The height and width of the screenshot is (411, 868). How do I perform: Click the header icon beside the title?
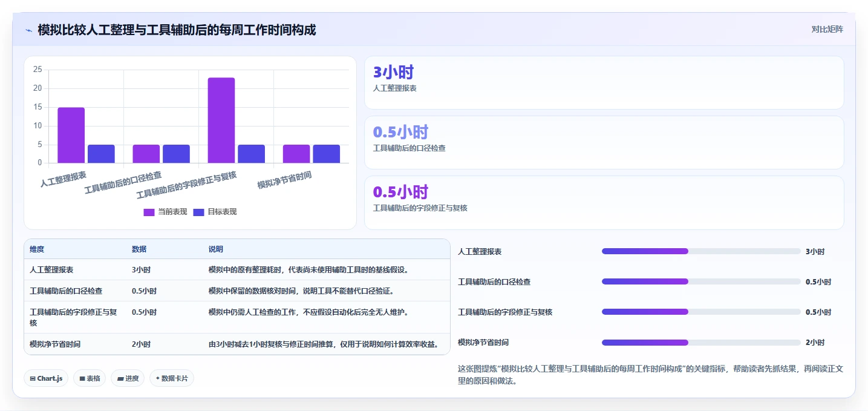click(28, 30)
